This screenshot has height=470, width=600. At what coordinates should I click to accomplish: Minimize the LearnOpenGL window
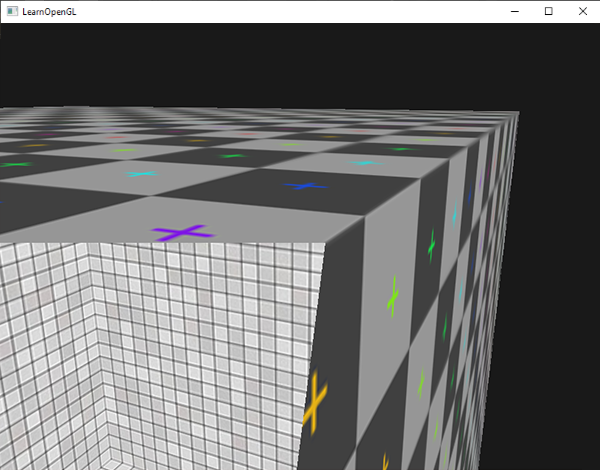pyautogui.click(x=515, y=11)
